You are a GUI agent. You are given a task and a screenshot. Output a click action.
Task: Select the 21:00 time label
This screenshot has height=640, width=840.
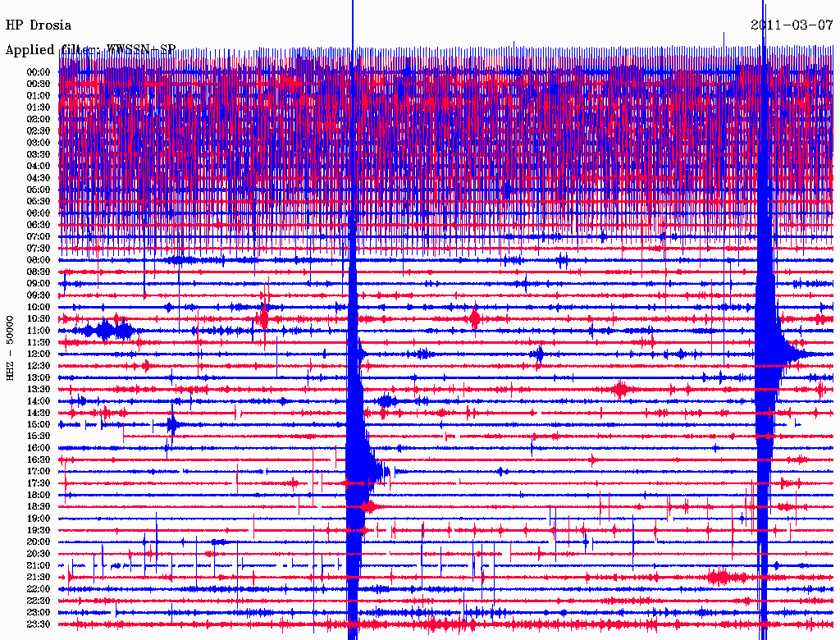click(39, 565)
